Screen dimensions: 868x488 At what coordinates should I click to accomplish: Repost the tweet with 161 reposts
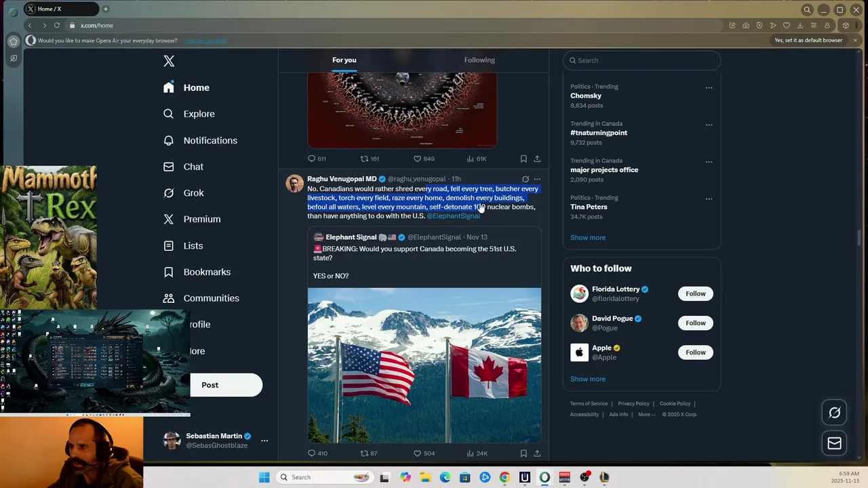pyautogui.click(x=370, y=159)
